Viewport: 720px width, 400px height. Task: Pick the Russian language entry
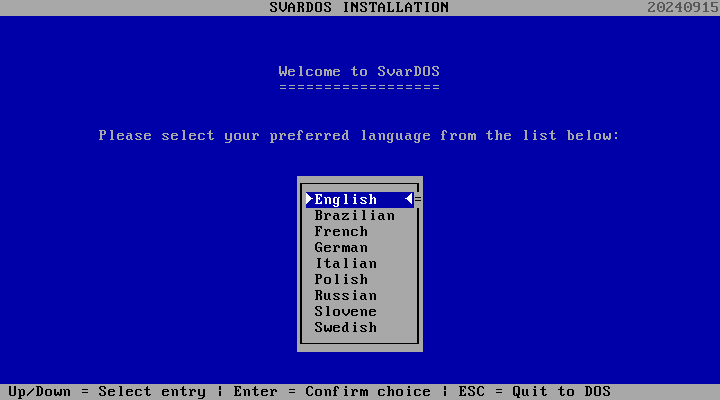pyautogui.click(x=345, y=295)
